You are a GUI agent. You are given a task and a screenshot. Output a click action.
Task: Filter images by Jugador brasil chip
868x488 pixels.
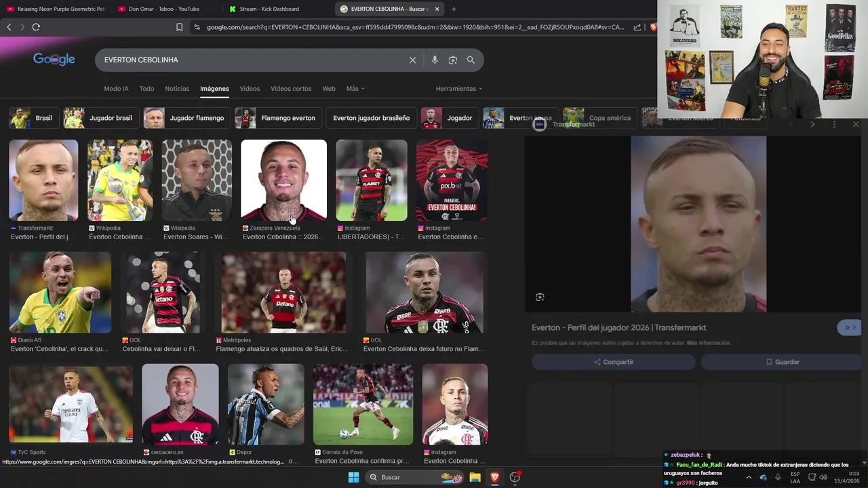point(101,118)
